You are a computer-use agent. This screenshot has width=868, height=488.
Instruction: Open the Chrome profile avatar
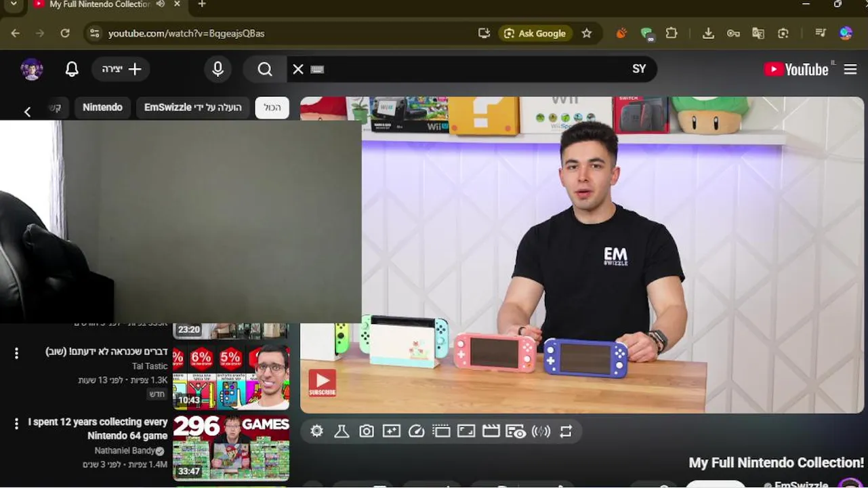[846, 33]
